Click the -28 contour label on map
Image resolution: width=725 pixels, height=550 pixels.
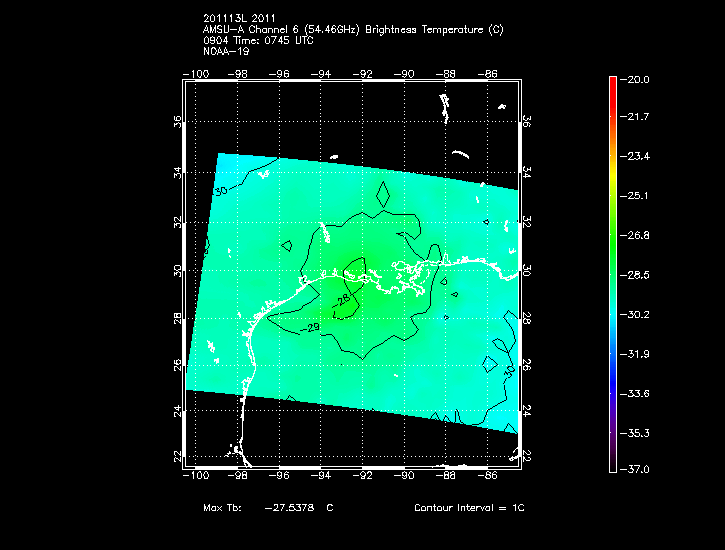344,301
